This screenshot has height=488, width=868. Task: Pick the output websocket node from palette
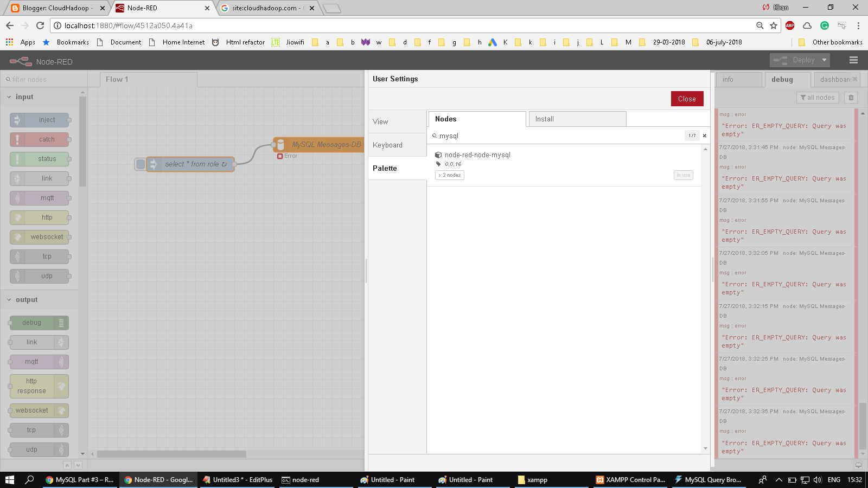pos(39,410)
